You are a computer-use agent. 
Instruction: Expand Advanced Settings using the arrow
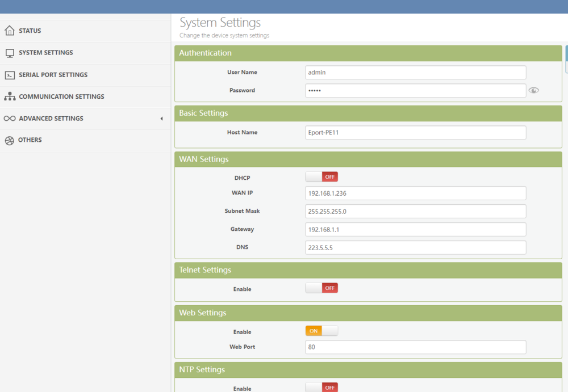tap(161, 119)
